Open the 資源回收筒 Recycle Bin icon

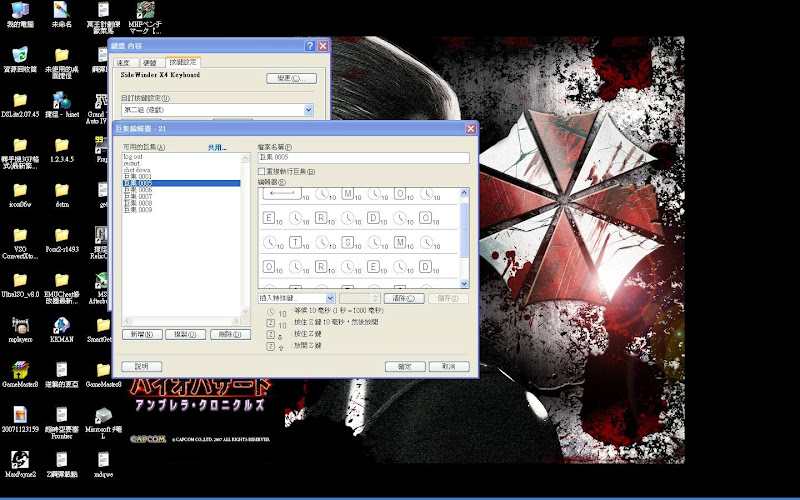tap(20, 60)
